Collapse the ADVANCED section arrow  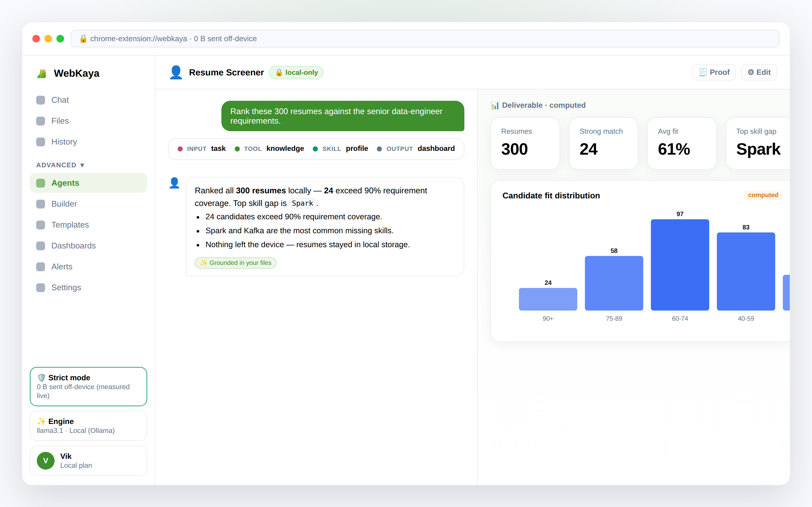[82, 165]
